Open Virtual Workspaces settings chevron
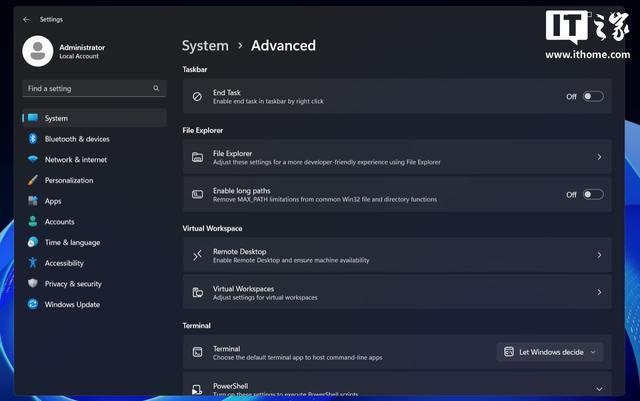640x401 pixels. point(599,293)
